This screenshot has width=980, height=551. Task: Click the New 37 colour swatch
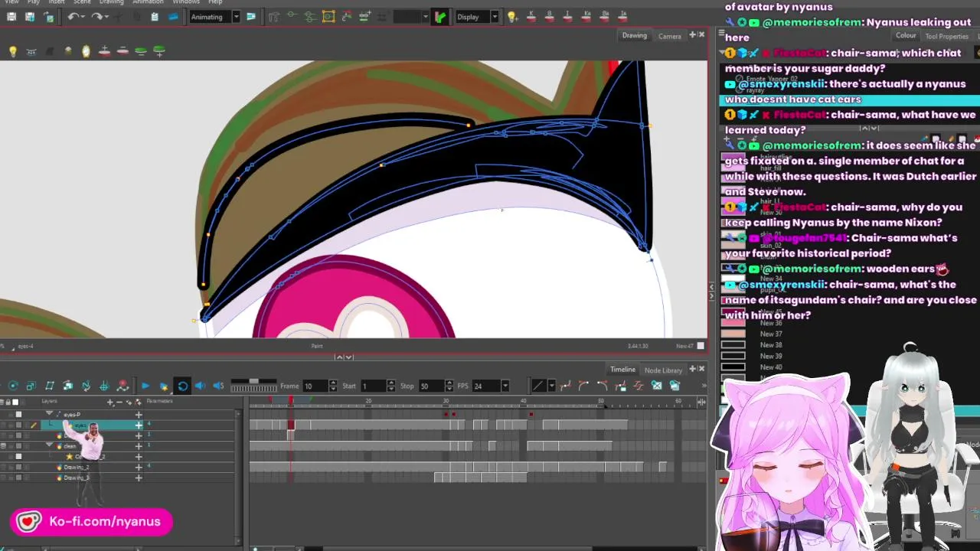coord(733,334)
